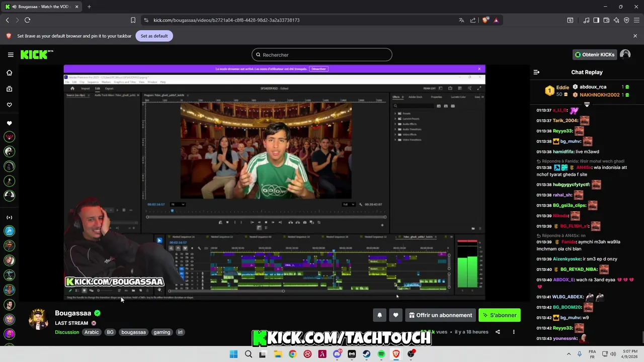
Task: Select the bougassaa tag
Action: 133,332
